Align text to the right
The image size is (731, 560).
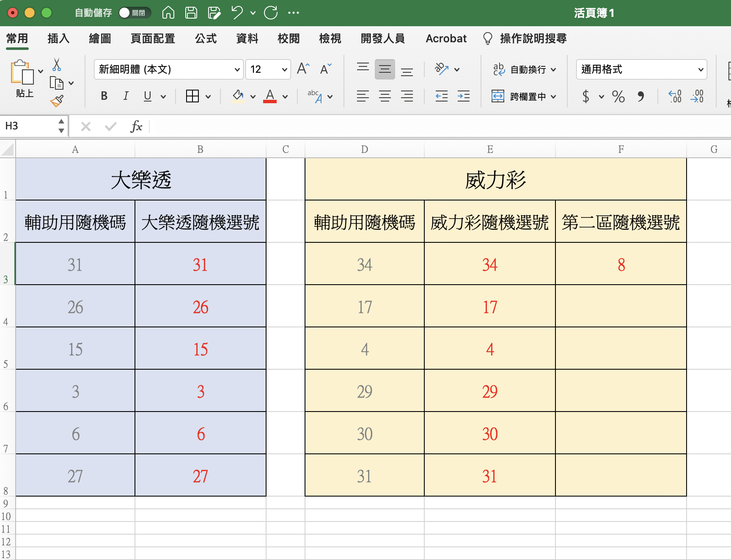tap(407, 96)
